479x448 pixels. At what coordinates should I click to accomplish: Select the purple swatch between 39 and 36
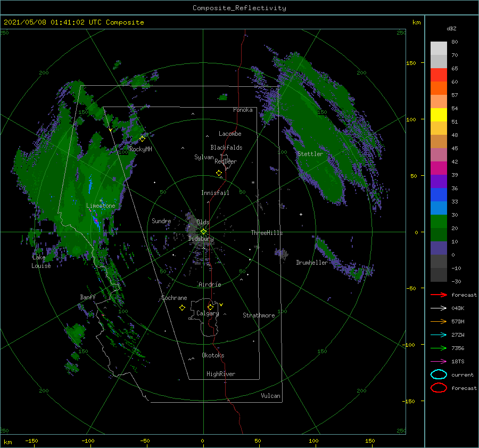click(439, 182)
